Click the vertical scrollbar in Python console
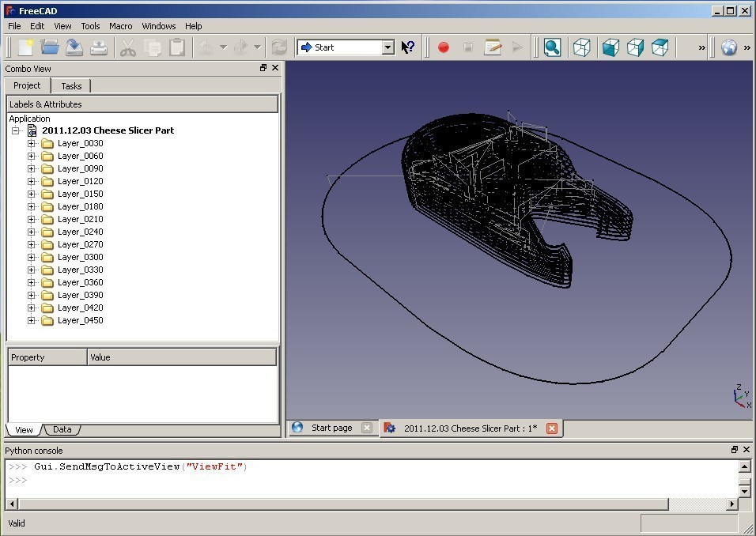 (x=744, y=478)
